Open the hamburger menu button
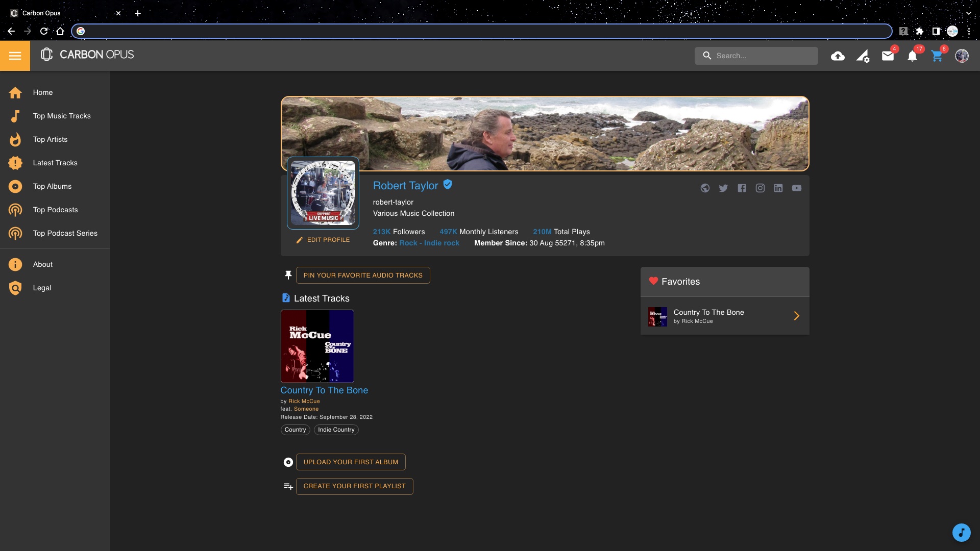The height and width of the screenshot is (551, 980). [x=15, y=56]
